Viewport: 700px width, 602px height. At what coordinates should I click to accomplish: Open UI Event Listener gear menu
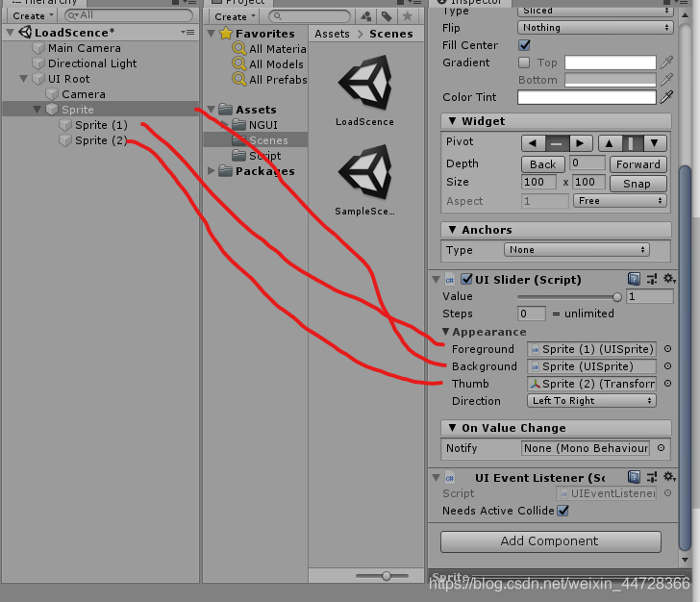669,477
